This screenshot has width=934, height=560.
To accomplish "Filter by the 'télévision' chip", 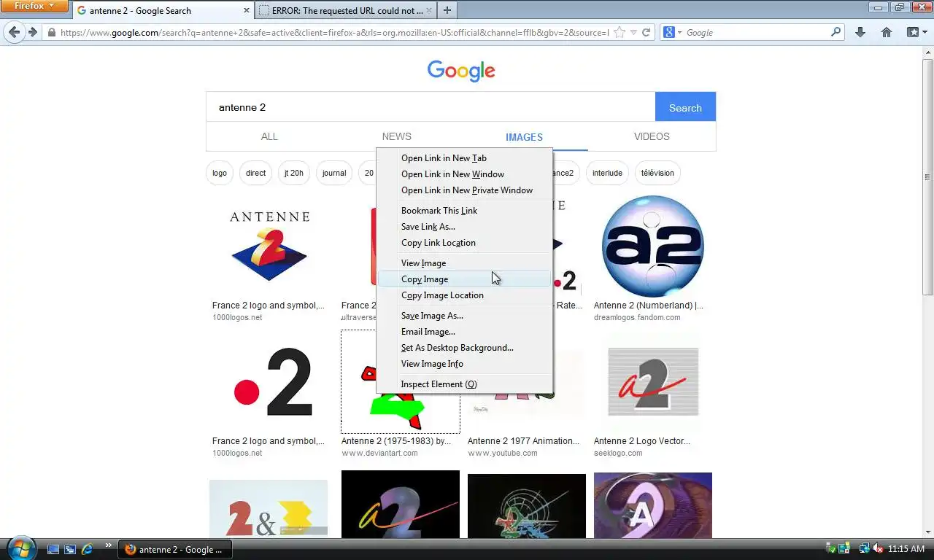I will click(657, 174).
